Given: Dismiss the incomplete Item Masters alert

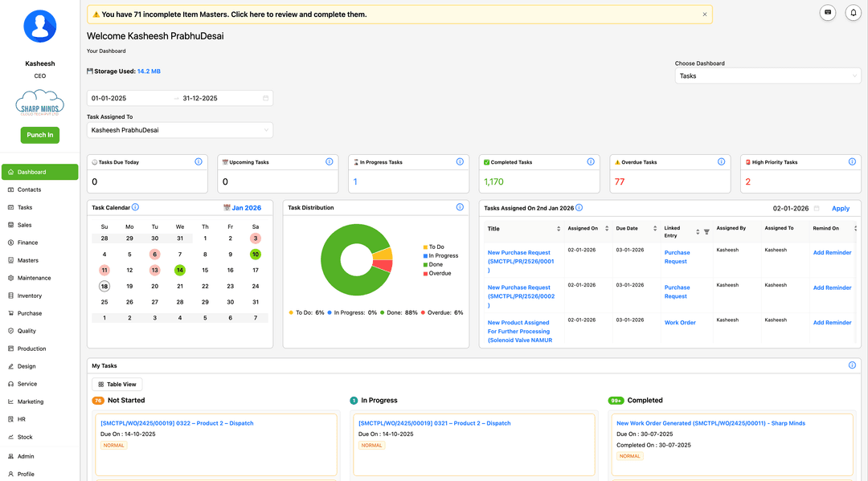Looking at the screenshot, I should (705, 14).
